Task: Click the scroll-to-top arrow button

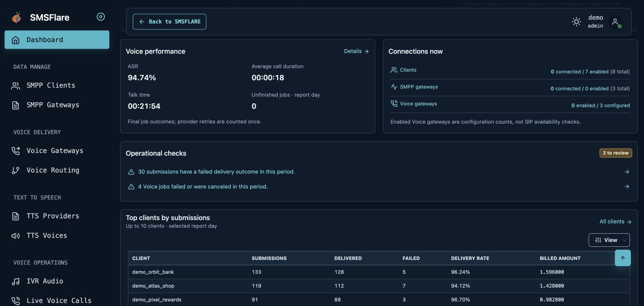Action: [x=623, y=258]
